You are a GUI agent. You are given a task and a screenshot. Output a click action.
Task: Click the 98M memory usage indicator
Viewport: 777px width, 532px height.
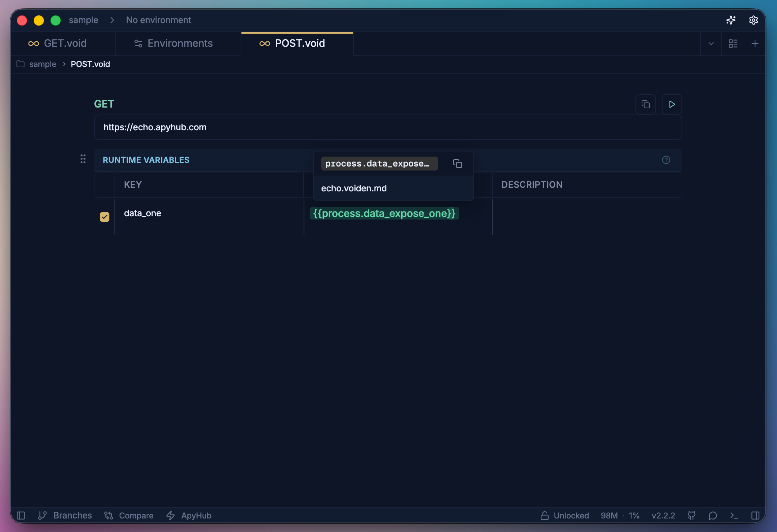(609, 516)
